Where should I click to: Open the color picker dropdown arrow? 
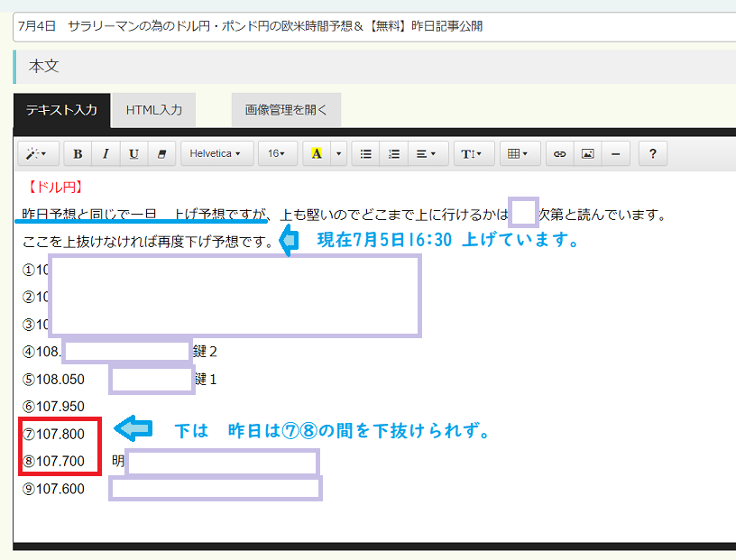click(339, 153)
